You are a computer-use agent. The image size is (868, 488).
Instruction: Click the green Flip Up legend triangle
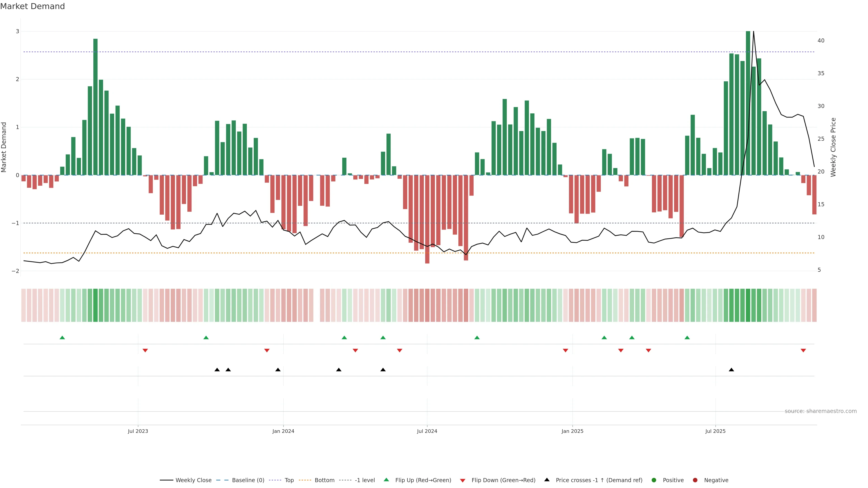coord(386,480)
